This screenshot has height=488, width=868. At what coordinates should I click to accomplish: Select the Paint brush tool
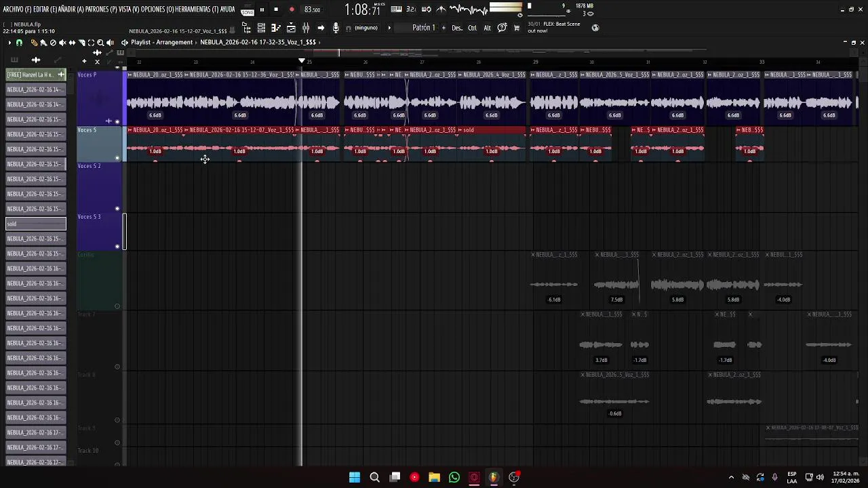pyautogui.click(x=43, y=43)
